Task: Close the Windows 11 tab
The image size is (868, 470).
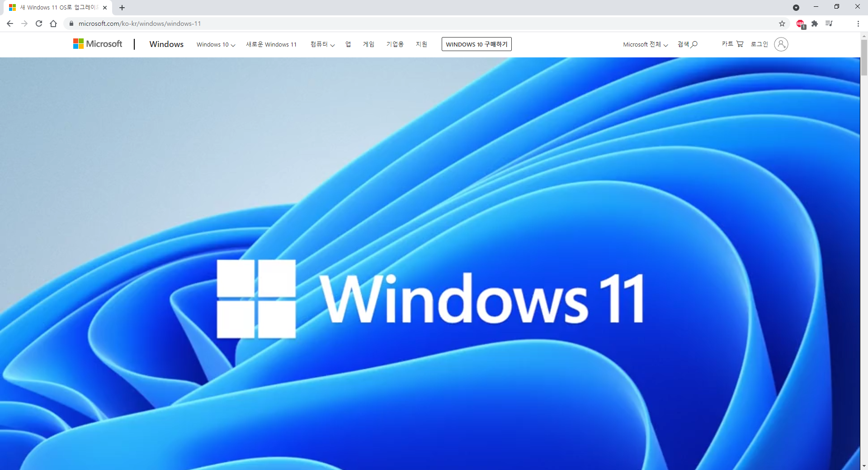Action: point(105,8)
